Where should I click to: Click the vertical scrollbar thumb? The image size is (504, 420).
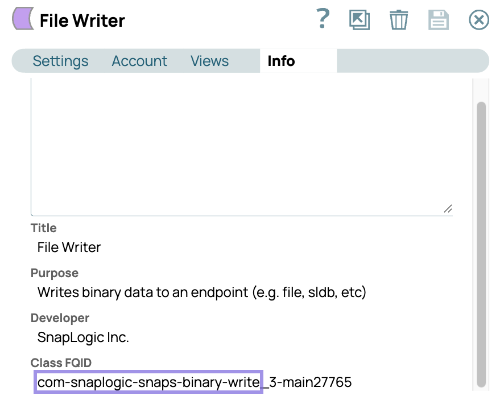click(481, 245)
